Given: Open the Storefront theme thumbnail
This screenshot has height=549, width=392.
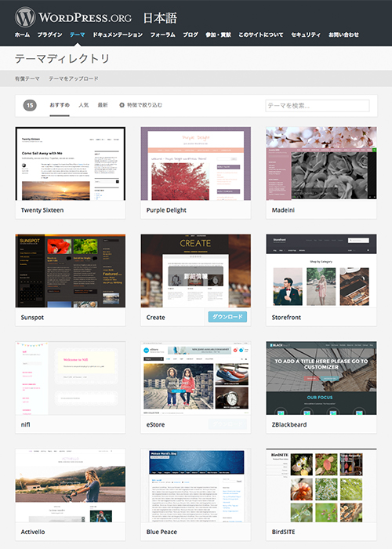Looking at the screenshot, I should coord(321,271).
